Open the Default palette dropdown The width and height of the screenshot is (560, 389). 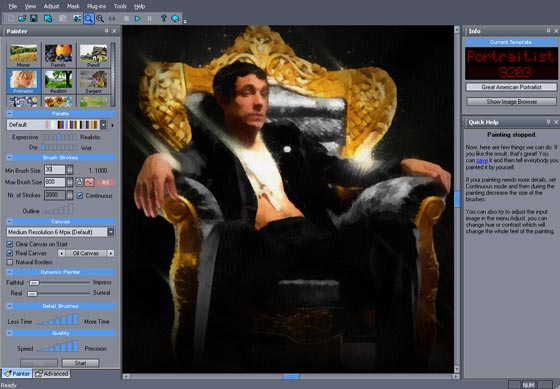pyautogui.click(x=103, y=125)
